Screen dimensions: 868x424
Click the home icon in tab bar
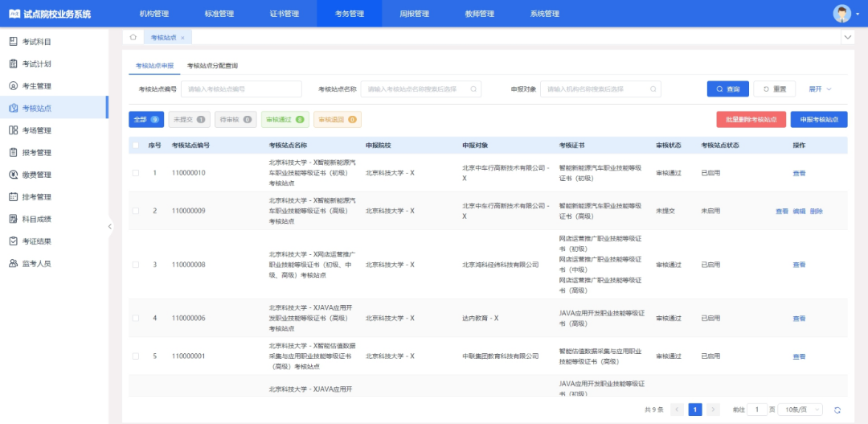click(x=133, y=37)
